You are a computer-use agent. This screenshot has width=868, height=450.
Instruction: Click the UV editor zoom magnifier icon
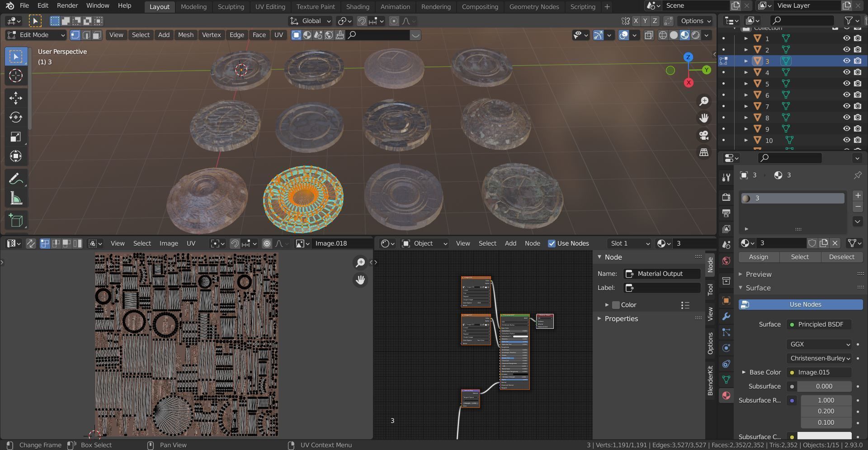click(360, 263)
